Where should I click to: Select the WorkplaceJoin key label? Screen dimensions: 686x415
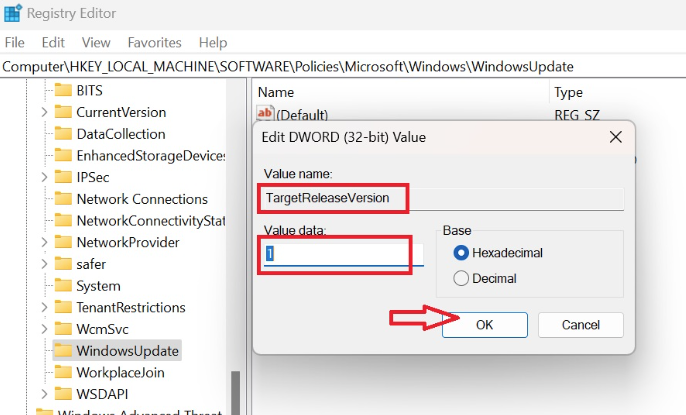pyautogui.click(x=120, y=372)
